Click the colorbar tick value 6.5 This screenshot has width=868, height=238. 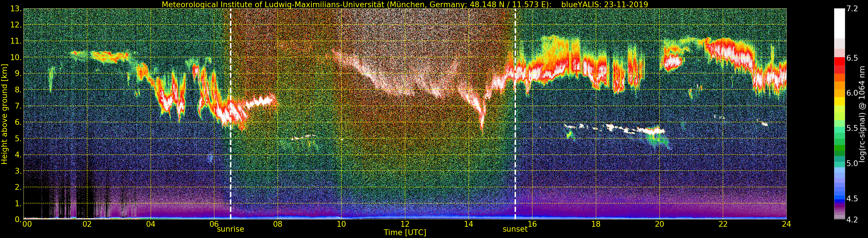852,58
